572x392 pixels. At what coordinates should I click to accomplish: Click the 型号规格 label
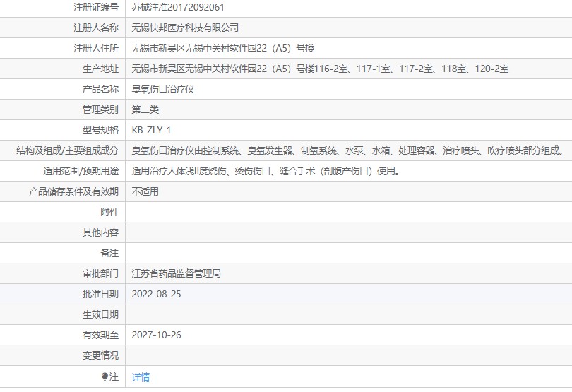tap(100, 130)
